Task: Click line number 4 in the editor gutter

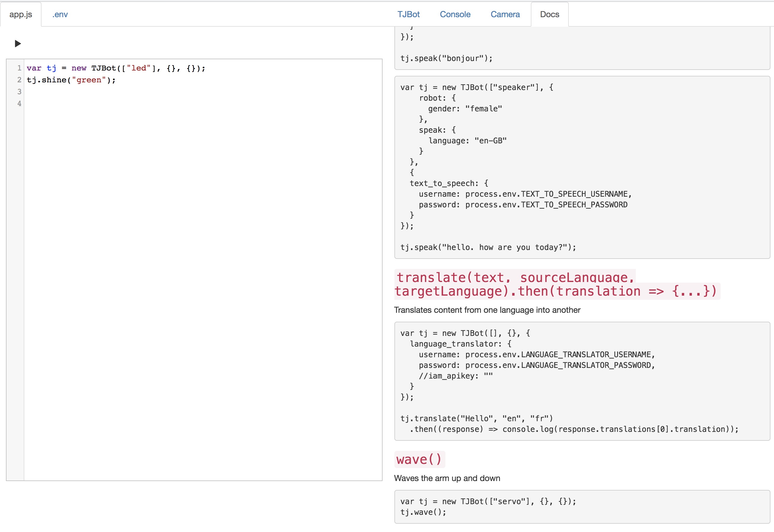Action: 19,103
